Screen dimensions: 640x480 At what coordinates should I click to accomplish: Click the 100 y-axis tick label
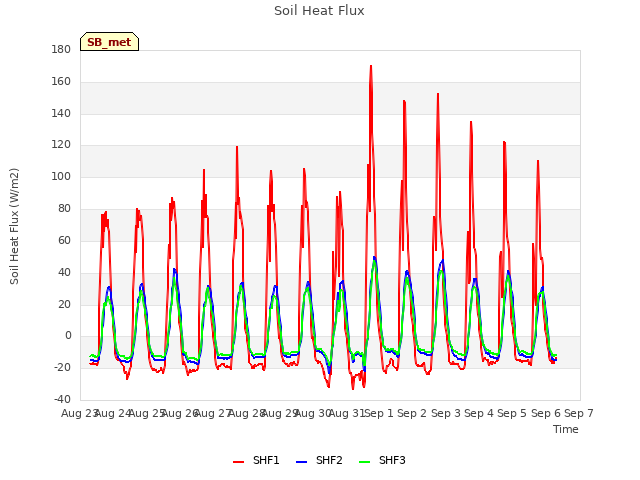61,177
